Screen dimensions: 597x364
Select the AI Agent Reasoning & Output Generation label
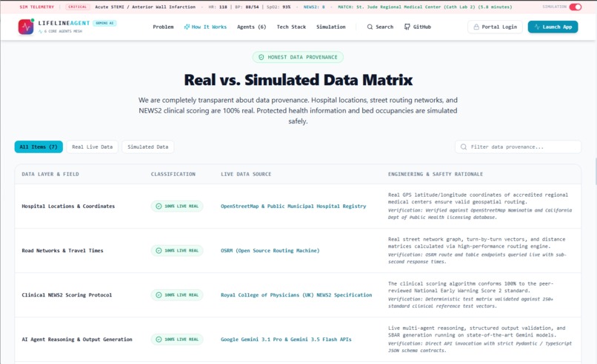coord(77,340)
